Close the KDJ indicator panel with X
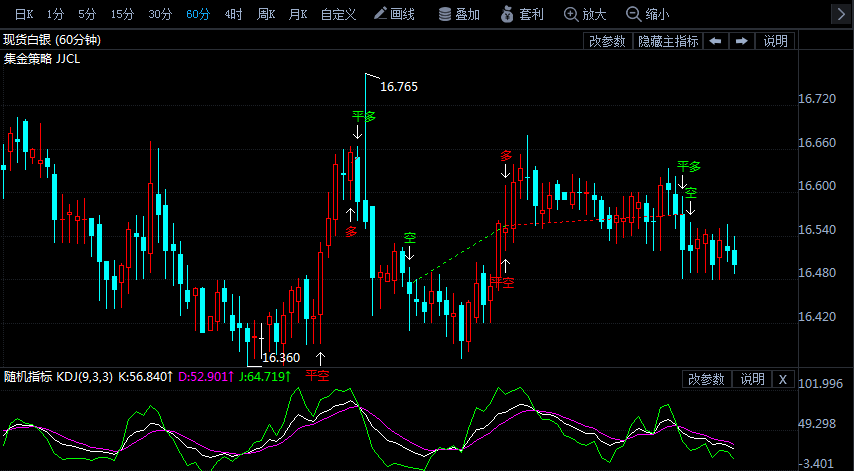 pyautogui.click(x=782, y=379)
